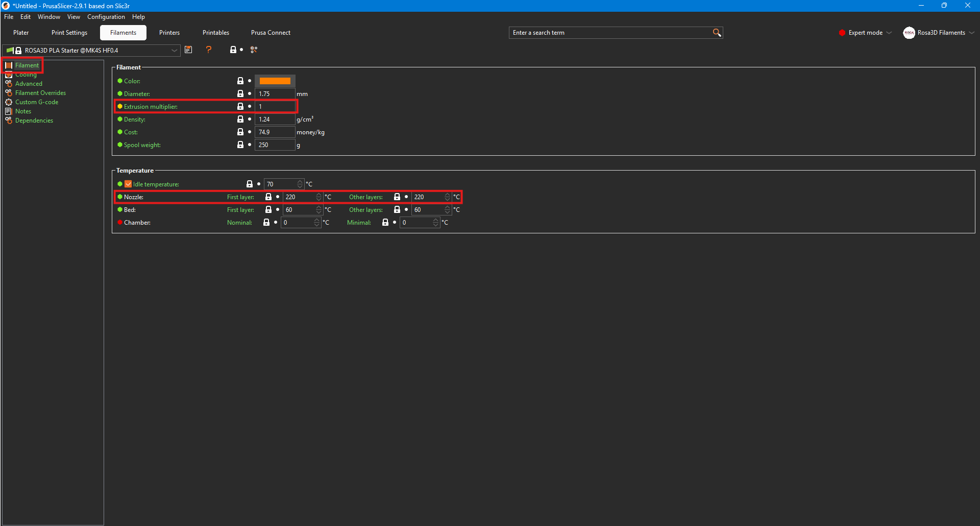Viewport: 980px width, 526px height.
Task: Click the lock icon for Density
Action: (x=240, y=119)
